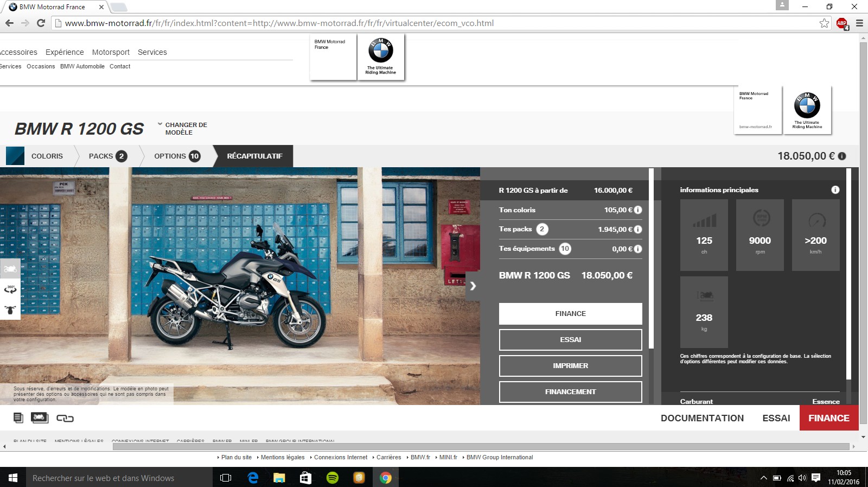Open Plan du site footer link
This screenshot has width=868, height=487.
click(237, 457)
